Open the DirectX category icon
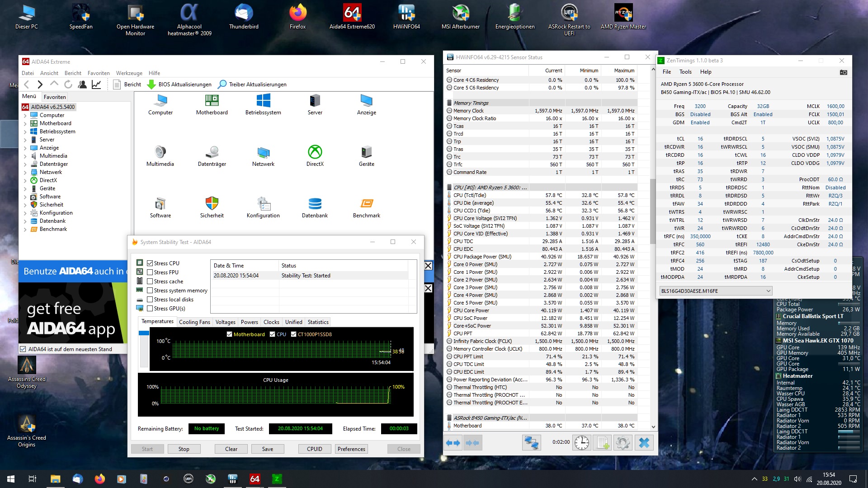The width and height of the screenshot is (868, 488). click(315, 152)
